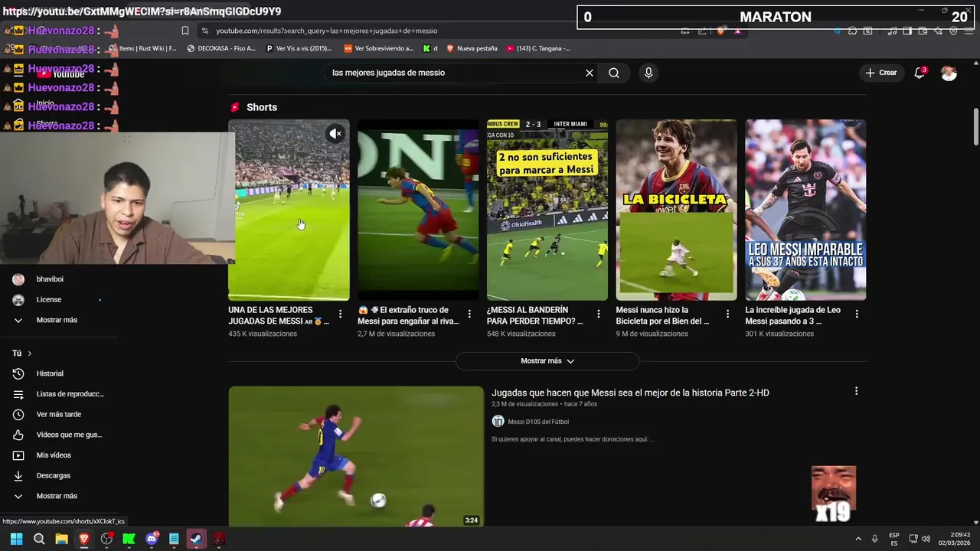This screenshot has width=980, height=551.
Task: Open the License subscription channel
Action: [49, 299]
